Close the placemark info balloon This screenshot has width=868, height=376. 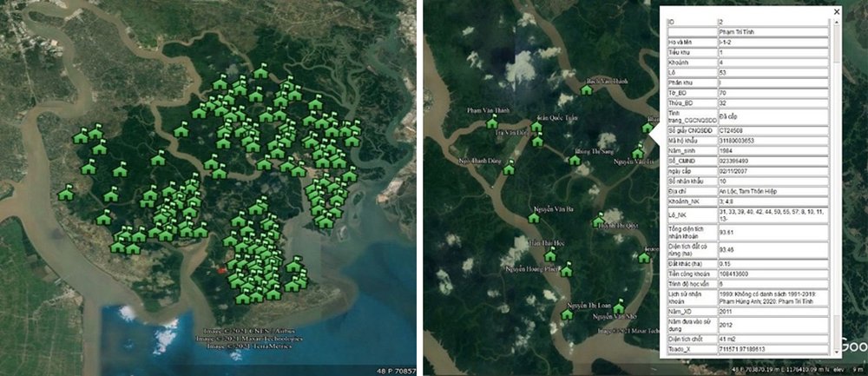point(837,11)
